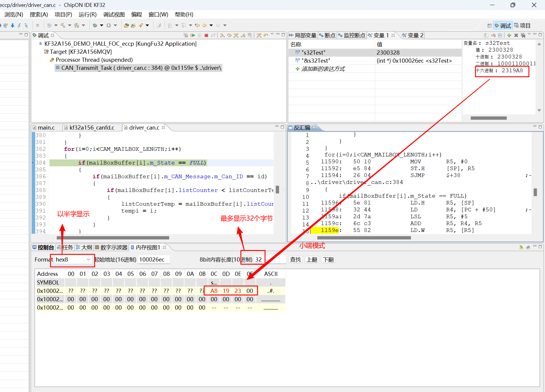Click the open folder toolbar icon
Viewport: 545px width, 392px height.
pyautogui.click(x=126, y=25)
